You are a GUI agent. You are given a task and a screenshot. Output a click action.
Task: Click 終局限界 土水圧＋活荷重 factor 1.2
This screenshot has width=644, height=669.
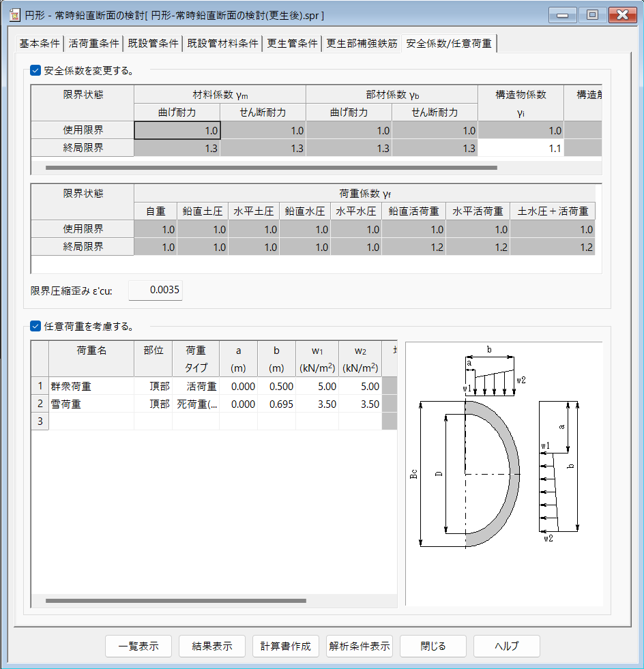553,247
